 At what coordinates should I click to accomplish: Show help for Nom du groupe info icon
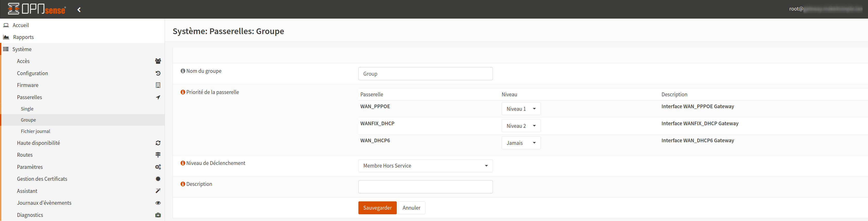(183, 71)
